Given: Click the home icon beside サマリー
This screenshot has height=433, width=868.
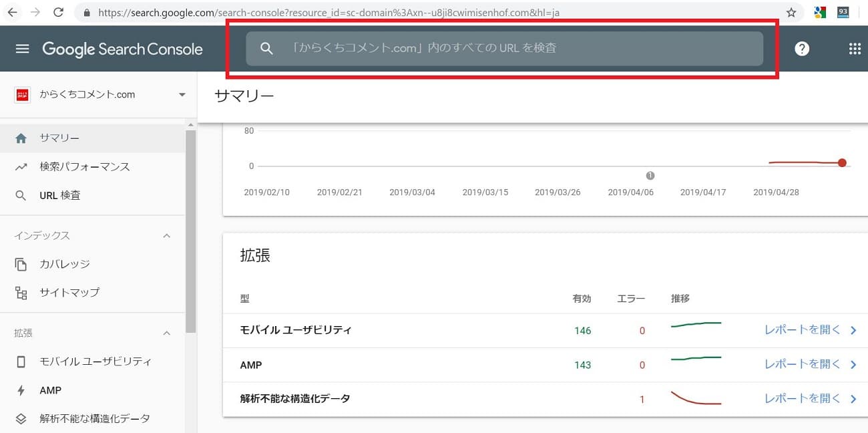Looking at the screenshot, I should [x=21, y=138].
